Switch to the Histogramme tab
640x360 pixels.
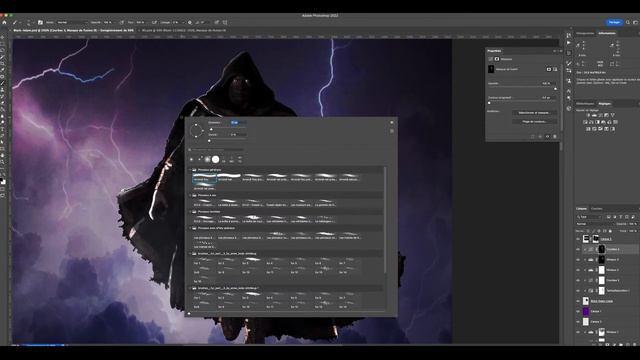pyautogui.click(x=585, y=33)
